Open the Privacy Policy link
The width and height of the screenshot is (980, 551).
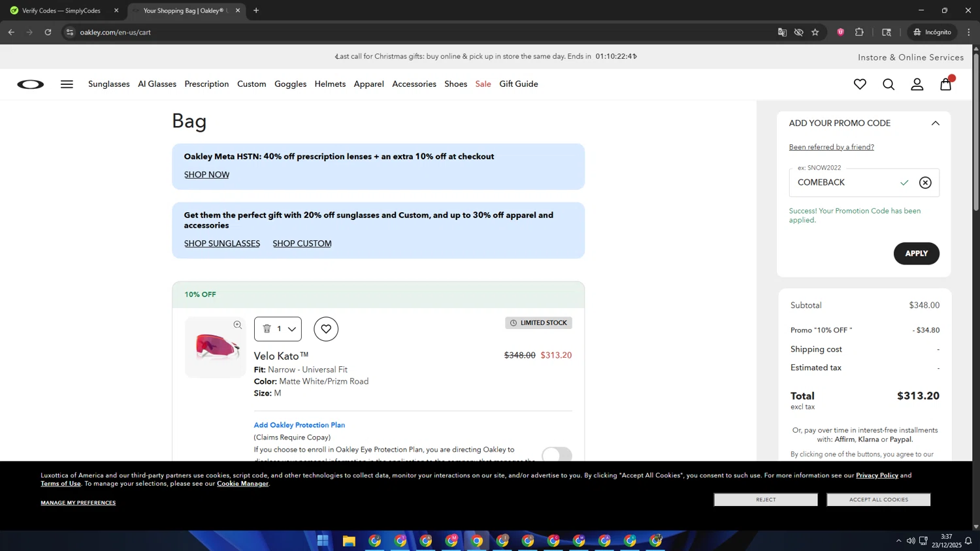click(x=877, y=475)
